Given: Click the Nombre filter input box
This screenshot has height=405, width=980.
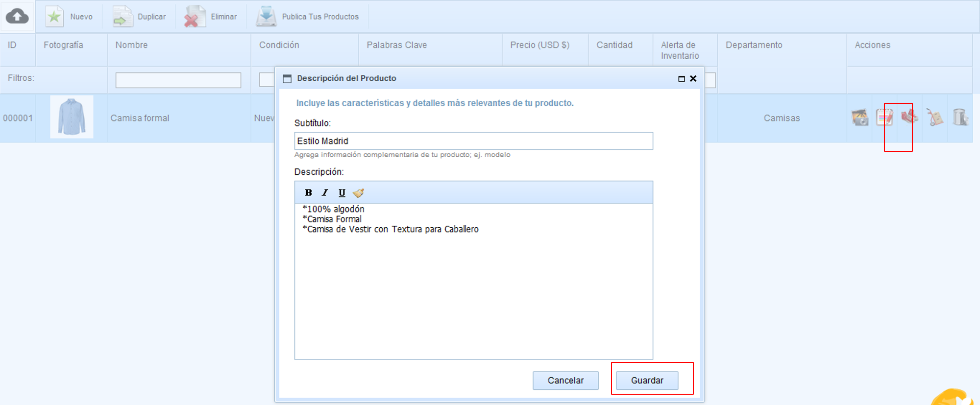Looking at the screenshot, I should (x=178, y=80).
